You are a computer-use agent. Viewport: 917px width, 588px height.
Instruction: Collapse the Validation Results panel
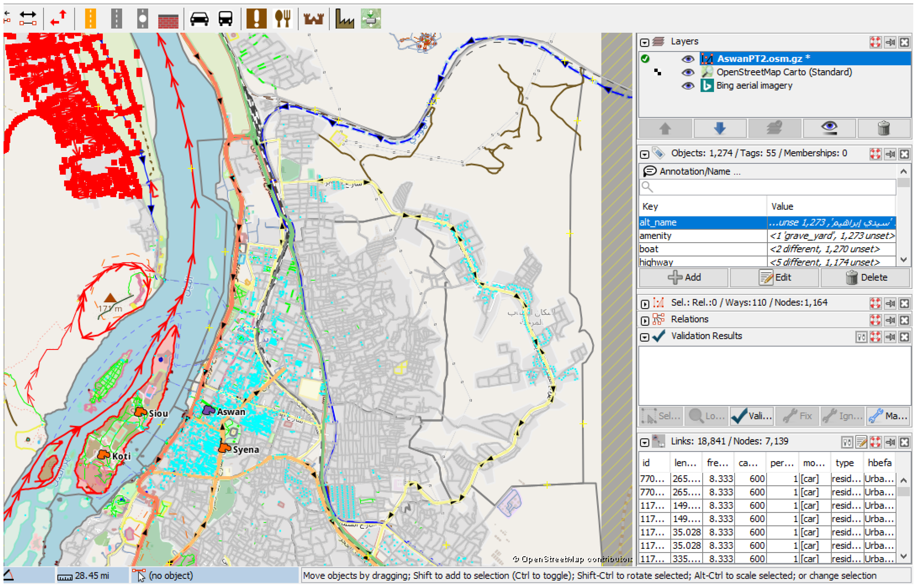tap(645, 337)
